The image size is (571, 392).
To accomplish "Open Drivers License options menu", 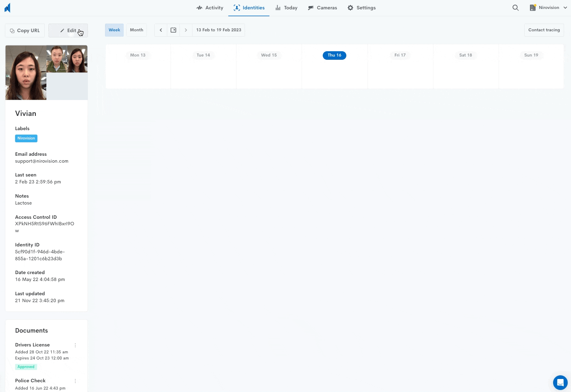I will (x=75, y=345).
